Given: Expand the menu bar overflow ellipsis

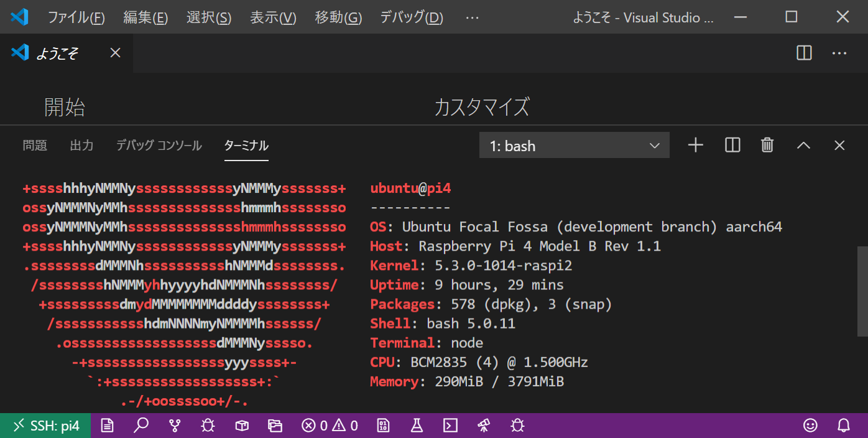Looking at the screenshot, I should pyautogui.click(x=471, y=17).
